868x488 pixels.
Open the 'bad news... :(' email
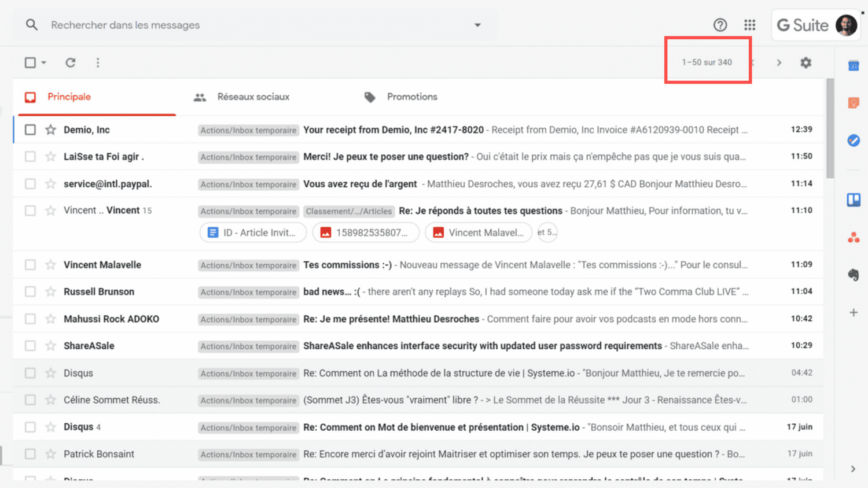tap(332, 291)
